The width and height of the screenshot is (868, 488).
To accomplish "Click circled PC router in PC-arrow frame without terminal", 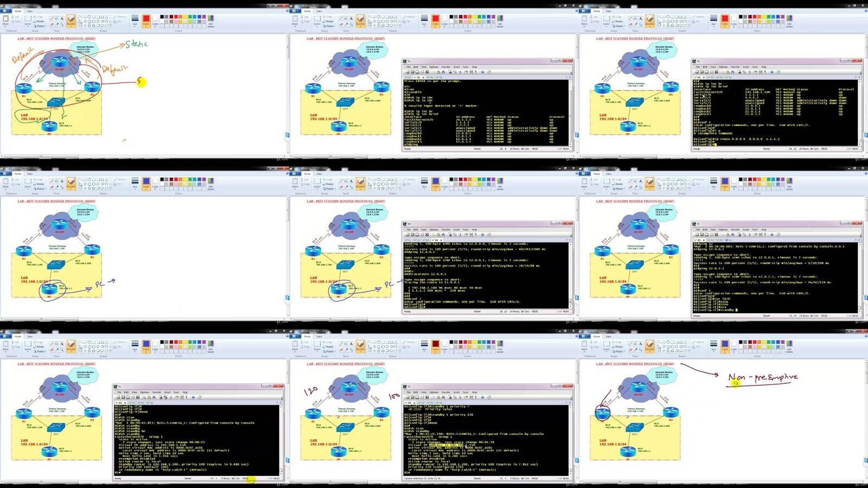I will (49, 289).
